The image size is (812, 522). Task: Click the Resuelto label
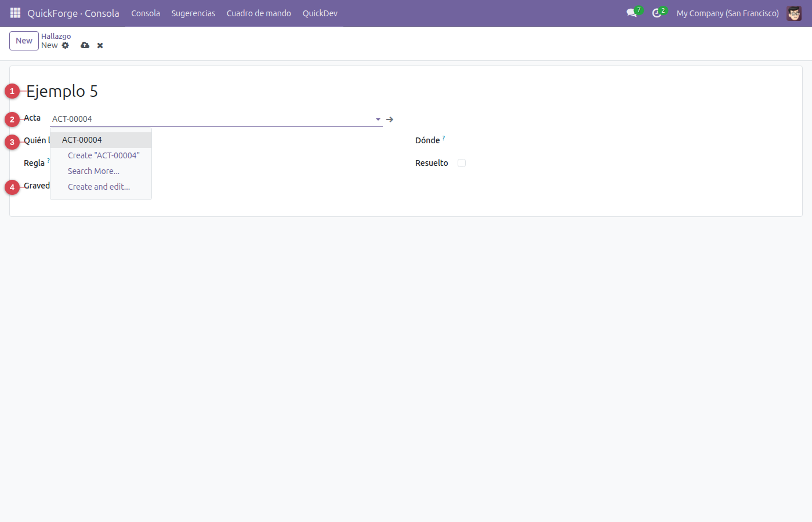(x=432, y=163)
